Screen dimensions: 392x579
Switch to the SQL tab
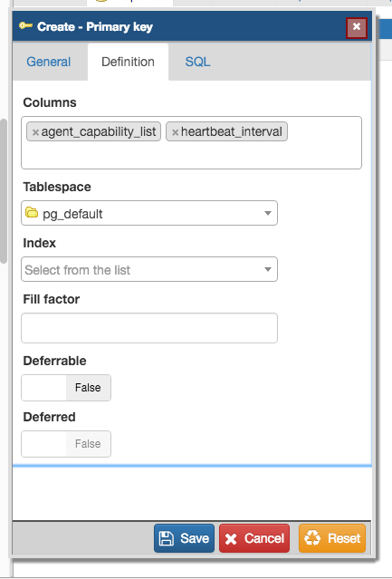coord(197,62)
